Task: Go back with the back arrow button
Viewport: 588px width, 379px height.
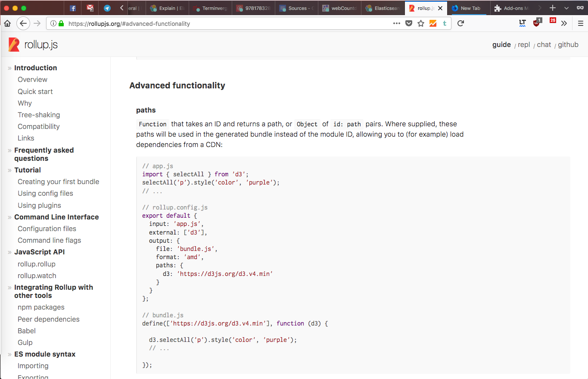Action: [x=23, y=24]
